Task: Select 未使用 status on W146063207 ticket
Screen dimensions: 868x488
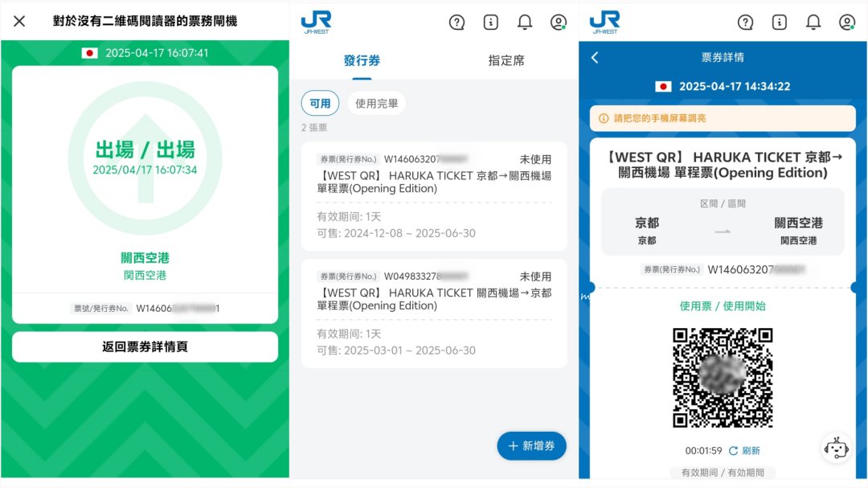Action: [x=534, y=159]
